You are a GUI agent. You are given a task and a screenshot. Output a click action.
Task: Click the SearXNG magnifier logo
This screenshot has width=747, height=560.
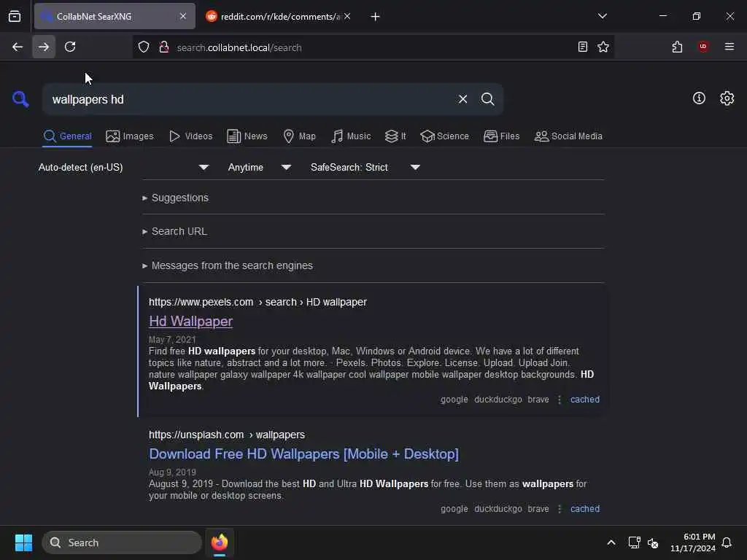click(20, 99)
